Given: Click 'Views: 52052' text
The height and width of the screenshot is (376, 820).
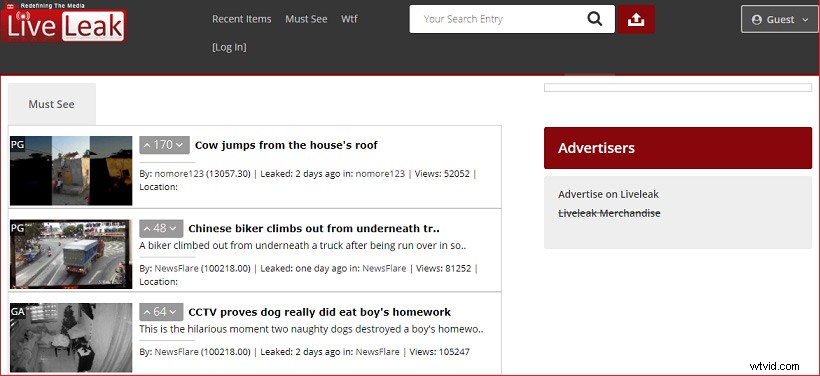Looking at the screenshot, I should [x=442, y=174].
